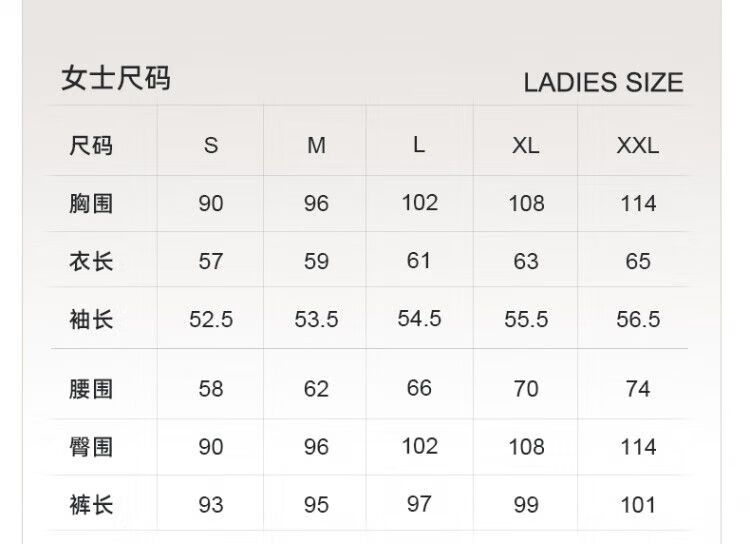Click the 93 pants length value
Screen dimensions: 750x544
211,505
